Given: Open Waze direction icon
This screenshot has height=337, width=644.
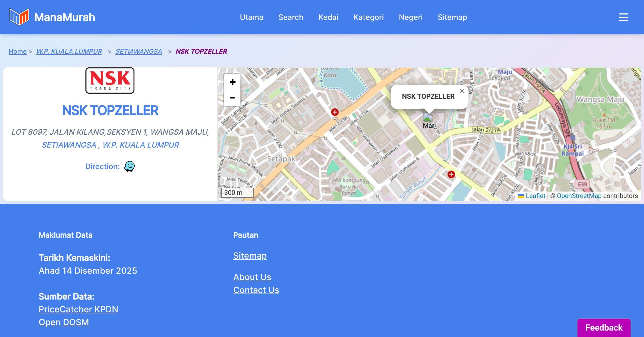Looking at the screenshot, I should coord(129,166).
